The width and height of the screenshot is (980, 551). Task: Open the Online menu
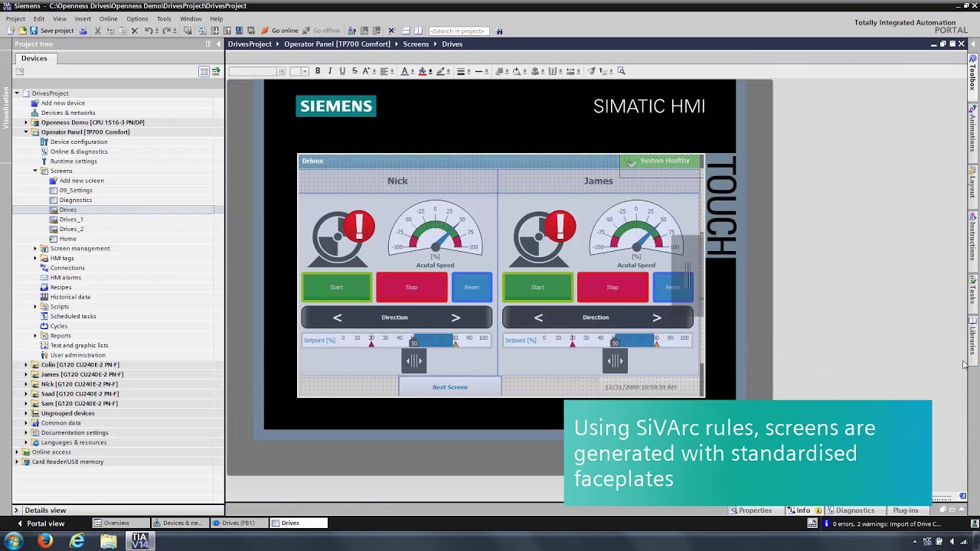(108, 18)
